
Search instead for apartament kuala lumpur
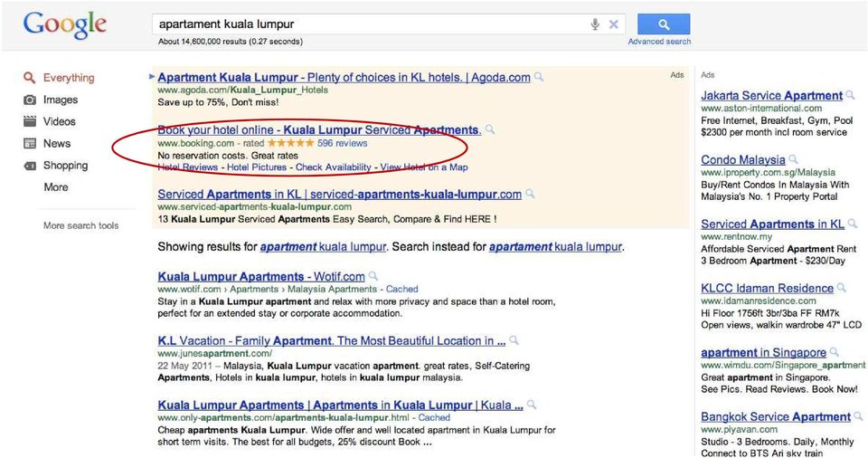pos(555,247)
